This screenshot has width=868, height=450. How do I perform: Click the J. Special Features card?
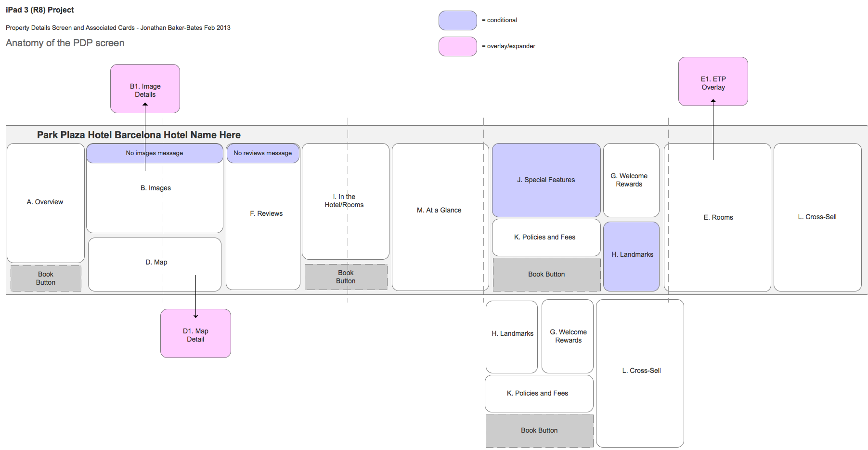point(546,180)
